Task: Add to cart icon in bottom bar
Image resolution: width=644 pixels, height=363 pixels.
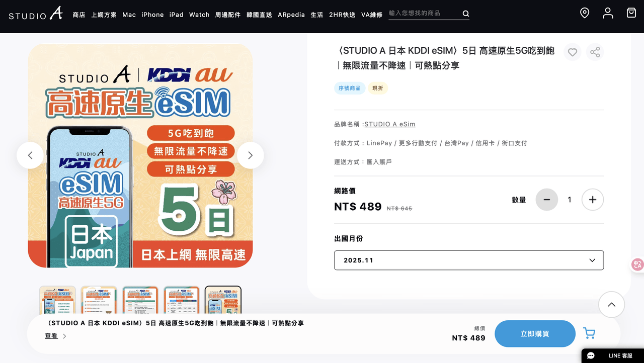Action: pos(589,333)
